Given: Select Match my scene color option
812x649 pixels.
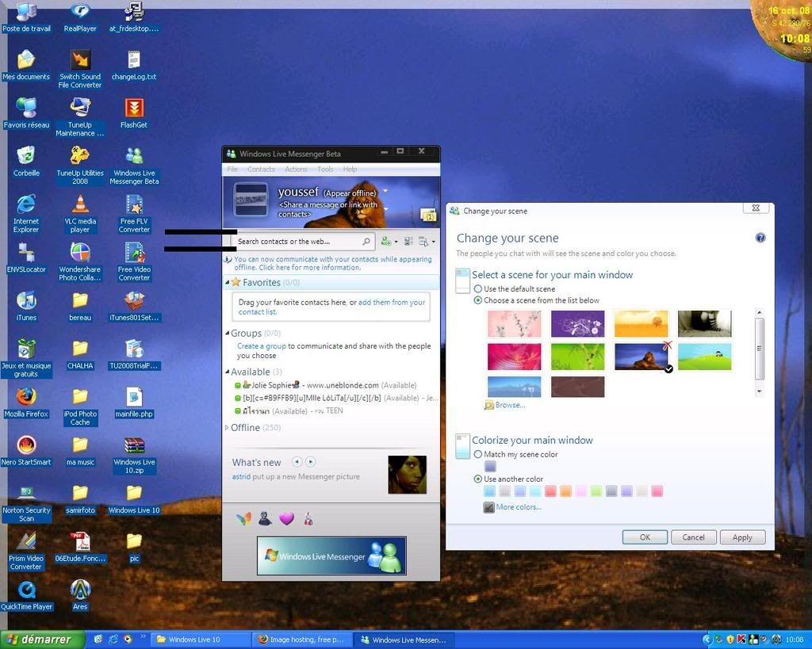Looking at the screenshot, I should click(x=478, y=454).
